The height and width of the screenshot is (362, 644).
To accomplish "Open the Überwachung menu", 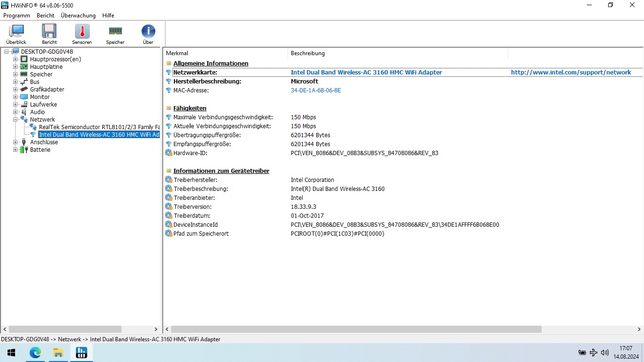I will pos(78,16).
